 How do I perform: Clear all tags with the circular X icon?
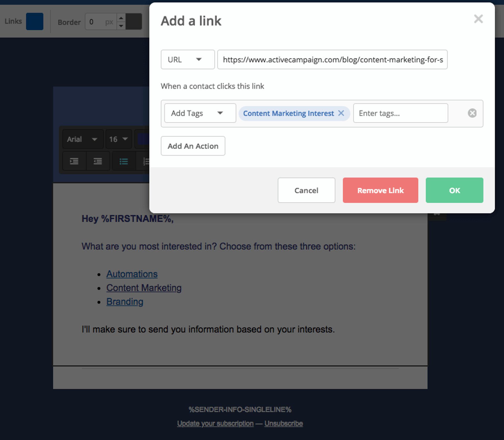click(x=472, y=113)
